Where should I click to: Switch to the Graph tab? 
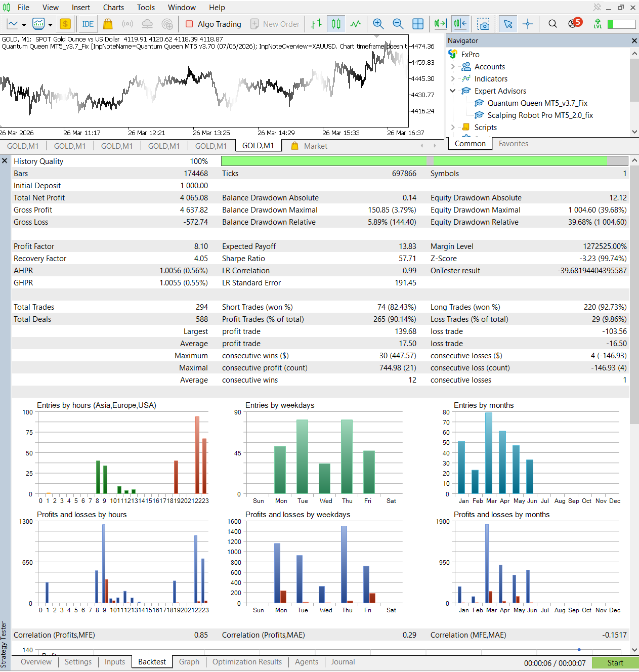[189, 662]
